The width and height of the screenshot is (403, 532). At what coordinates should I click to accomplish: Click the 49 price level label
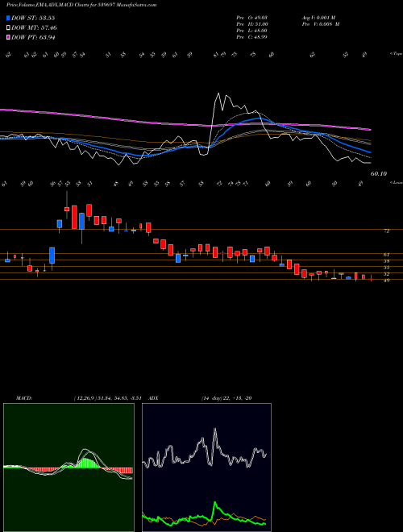pos(387,281)
